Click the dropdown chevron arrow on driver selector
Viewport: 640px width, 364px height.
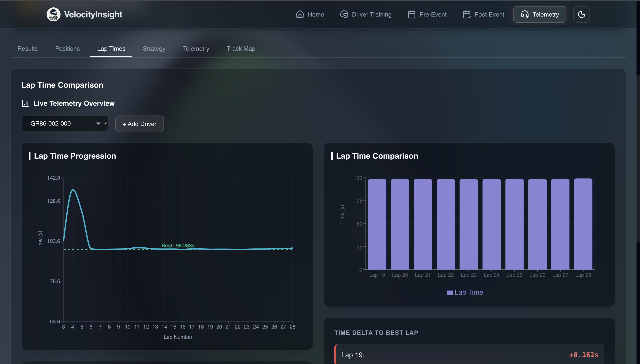tap(104, 123)
